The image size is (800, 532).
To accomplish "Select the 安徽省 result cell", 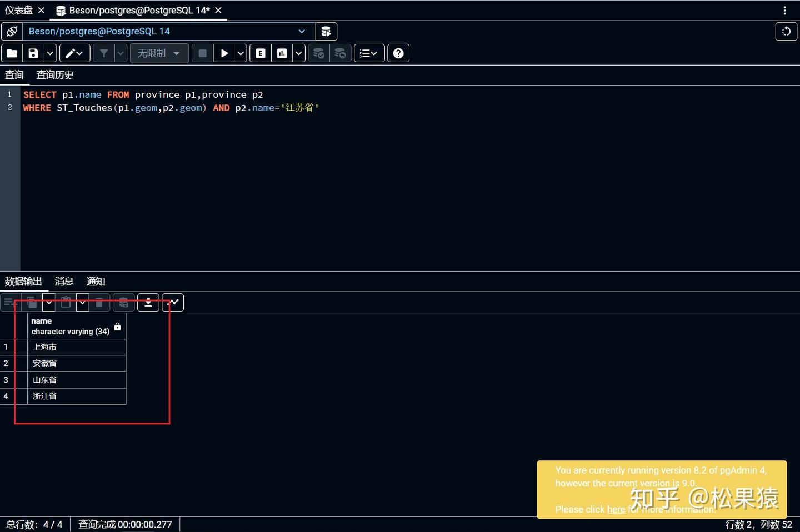I will pos(77,363).
